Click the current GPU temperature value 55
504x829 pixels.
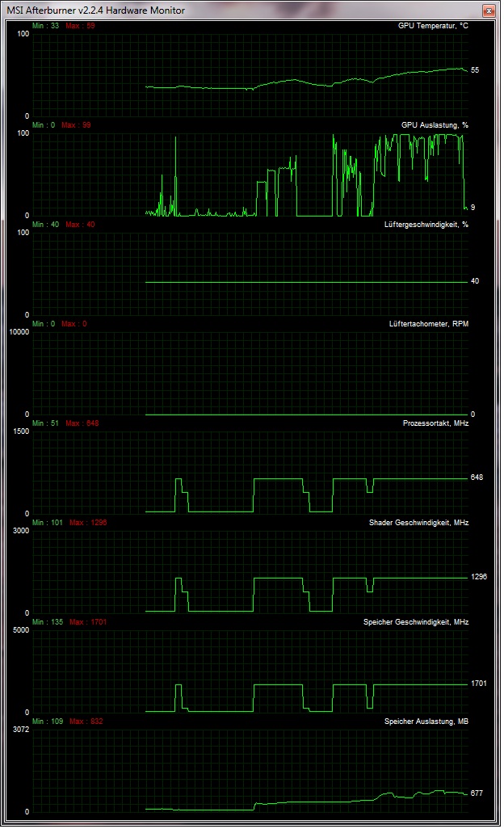(475, 69)
